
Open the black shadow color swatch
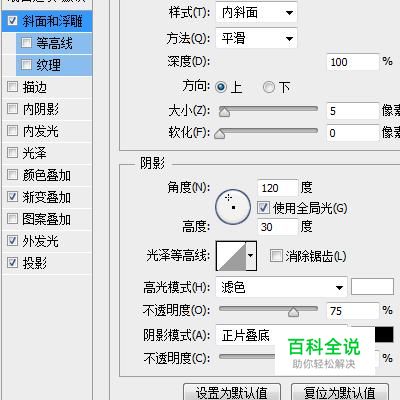(x=384, y=335)
